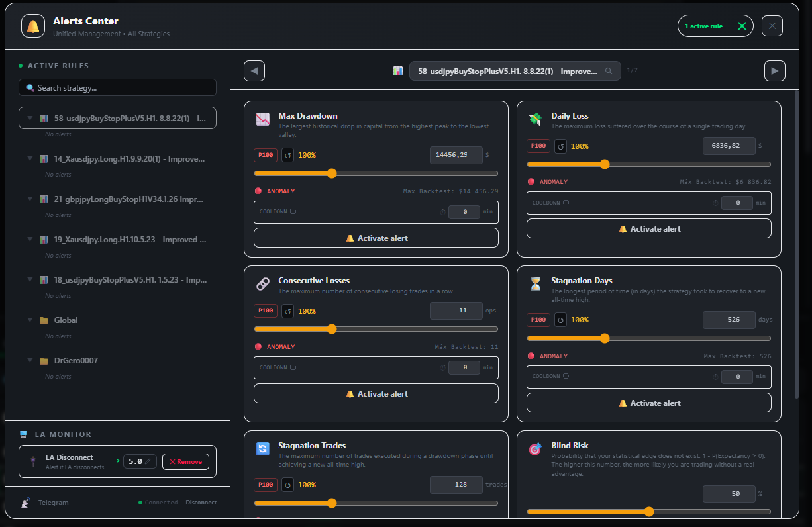Click the Consecutive Losses cooldown minutes field
Screen dimensions: 812x527
[464, 367]
